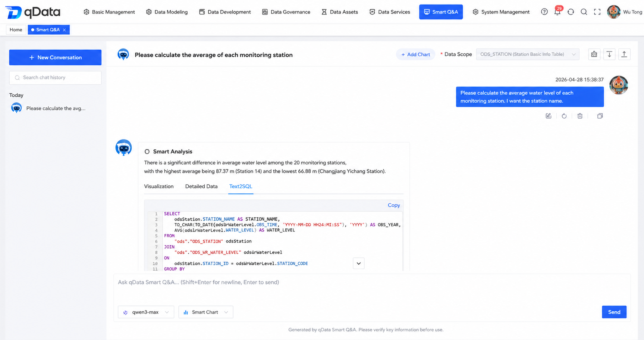The height and width of the screenshot is (340, 644).
Task: Open the System Management menu
Action: pos(501,12)
